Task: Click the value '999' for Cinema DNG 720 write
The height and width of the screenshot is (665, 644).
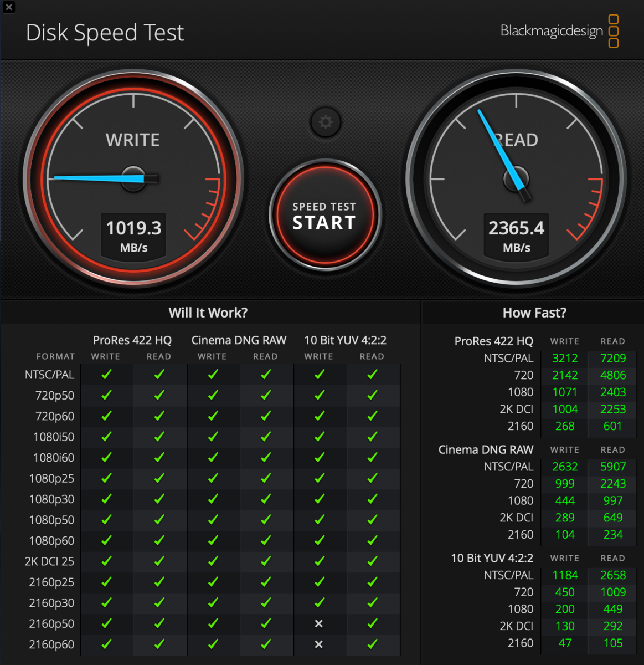Action: coord(565,484)
